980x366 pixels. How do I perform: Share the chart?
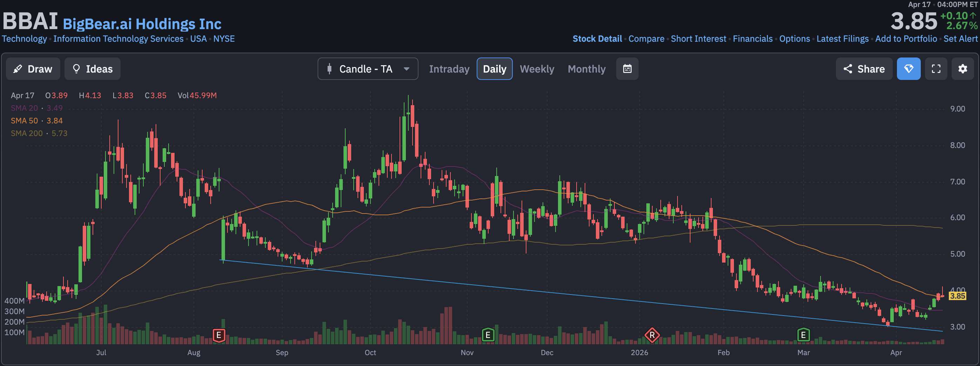click(864, 69)
